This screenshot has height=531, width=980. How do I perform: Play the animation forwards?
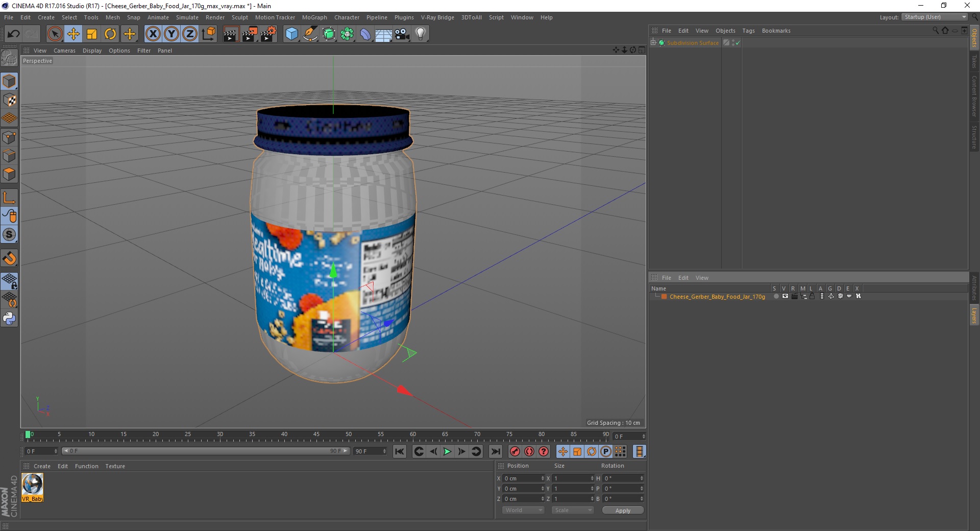coord(447,451)
